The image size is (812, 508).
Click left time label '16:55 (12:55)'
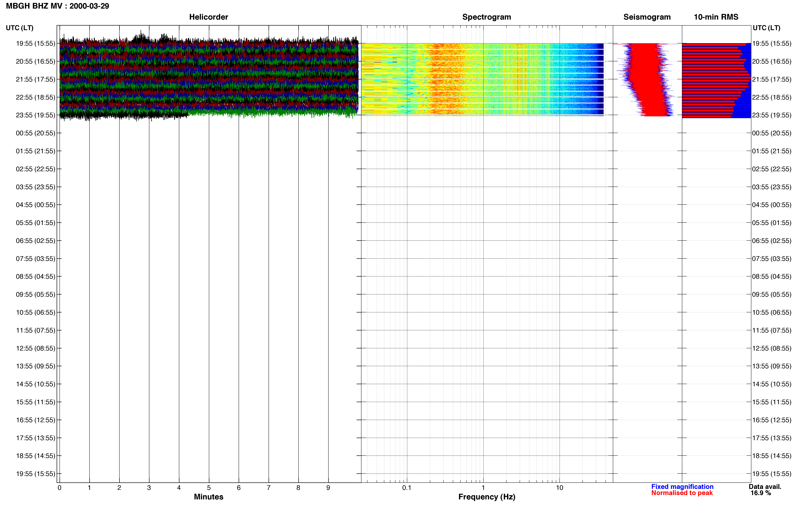(36, 420)
